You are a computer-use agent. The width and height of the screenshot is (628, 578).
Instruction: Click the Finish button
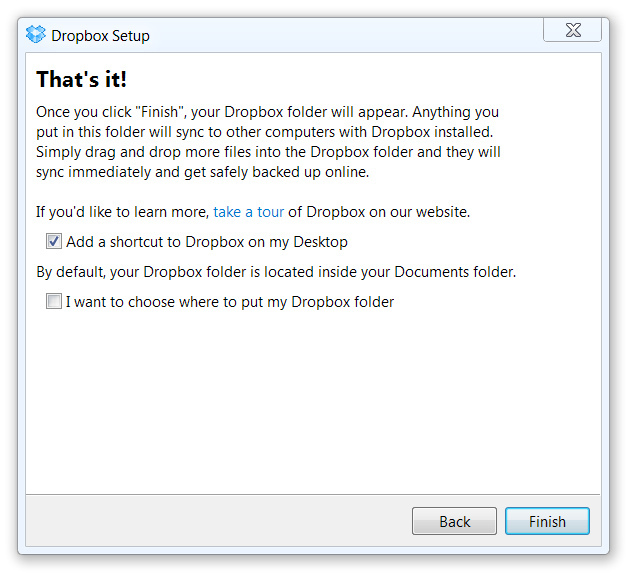pos(547,521)
